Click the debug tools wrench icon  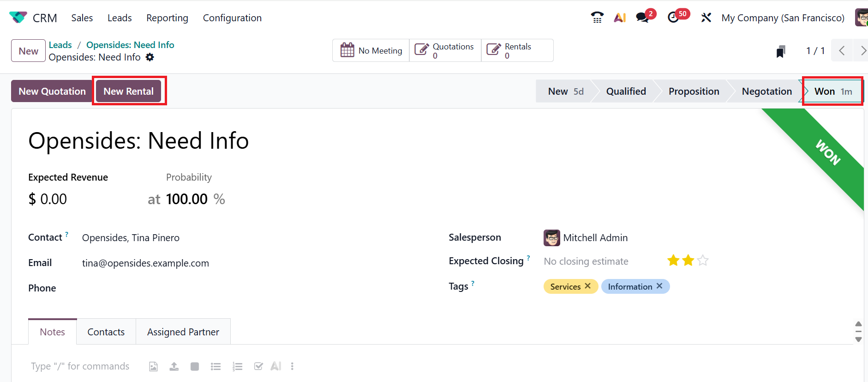(x=706, y=18)
